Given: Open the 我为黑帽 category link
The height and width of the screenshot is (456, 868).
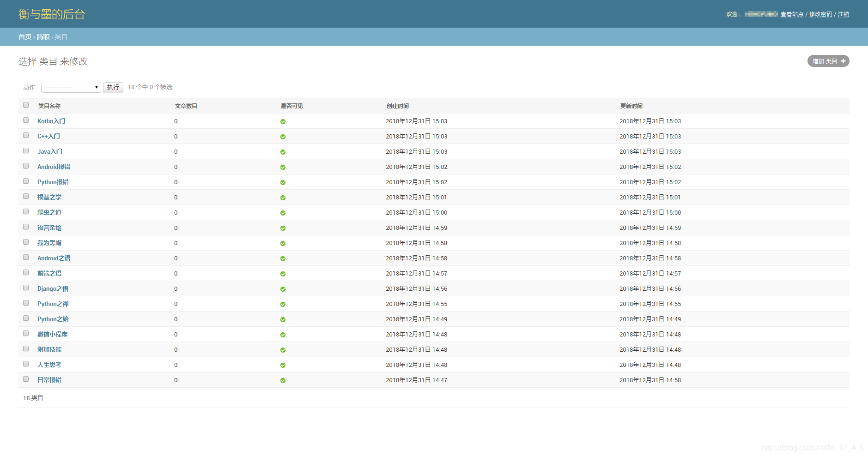Looking at the screenshot, I should click(49, 243).
